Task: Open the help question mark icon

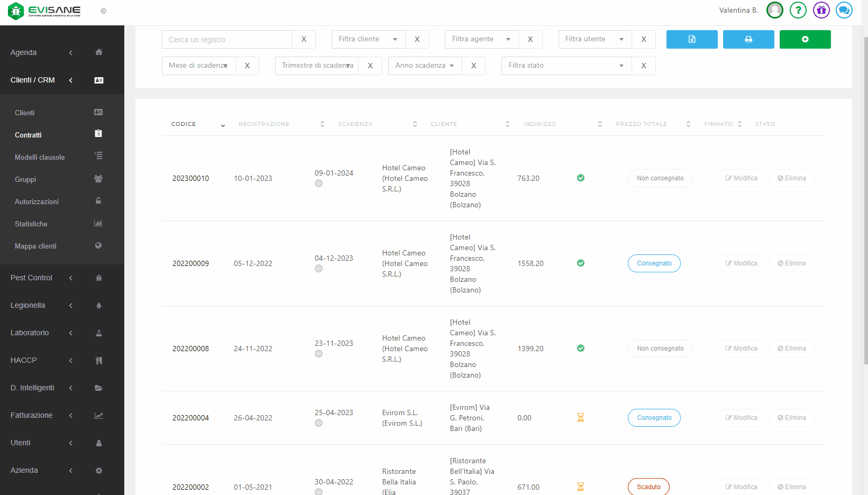Action: [x=798, y=10]
